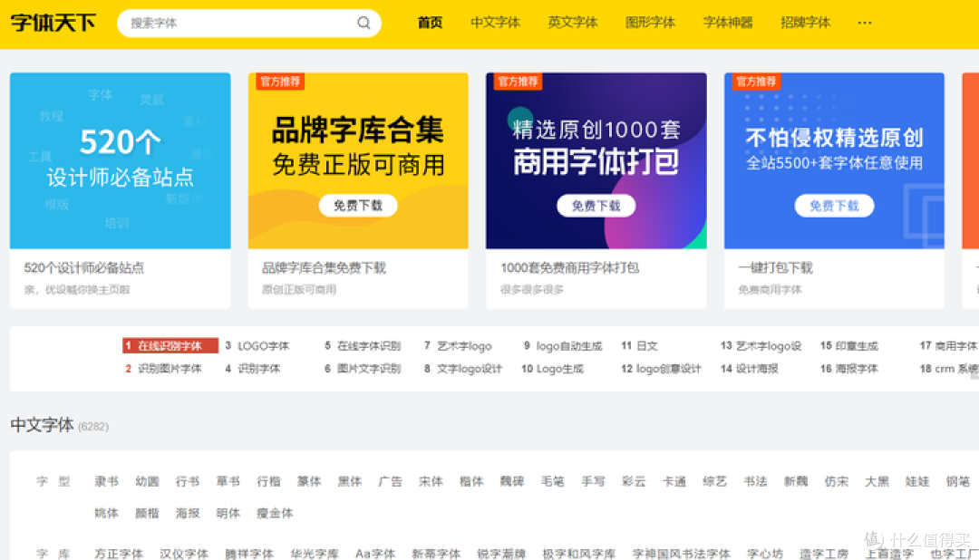Viewport: 979px width, 560px height.
Task: Click the 字体天下 site logo
Action: point(53,23)
